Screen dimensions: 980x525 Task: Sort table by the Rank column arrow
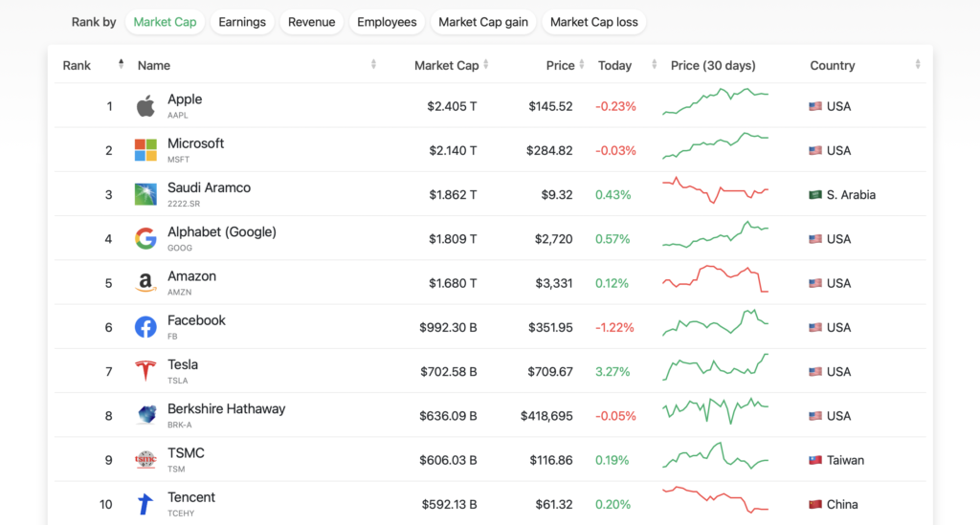(x=121, y=64)
